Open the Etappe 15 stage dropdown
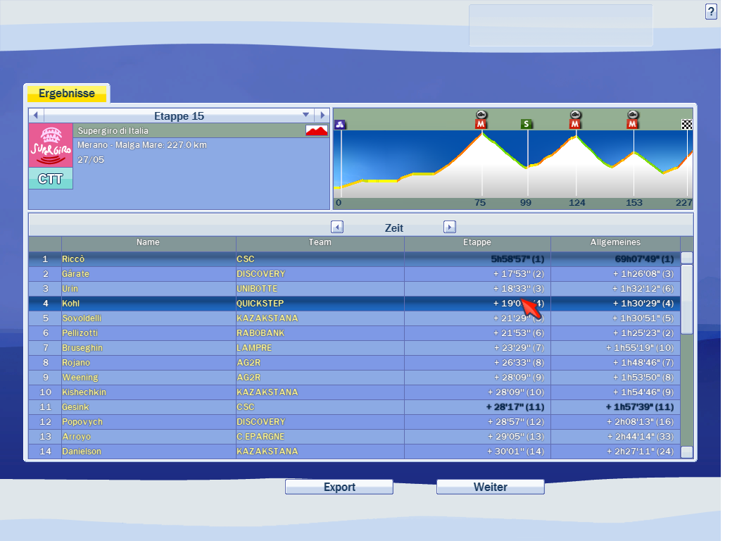This screenshot has width=756, height=541. click(x=305, y=115)
